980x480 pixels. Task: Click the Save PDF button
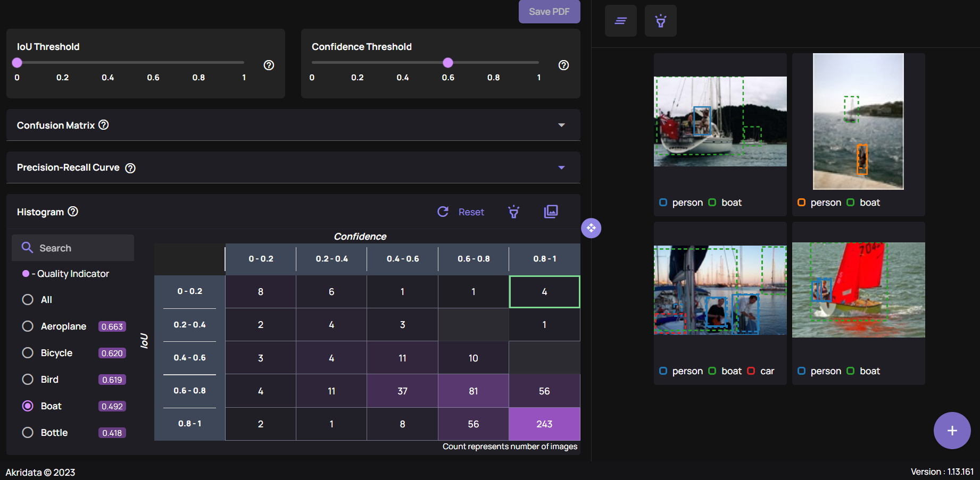point(549,12)
